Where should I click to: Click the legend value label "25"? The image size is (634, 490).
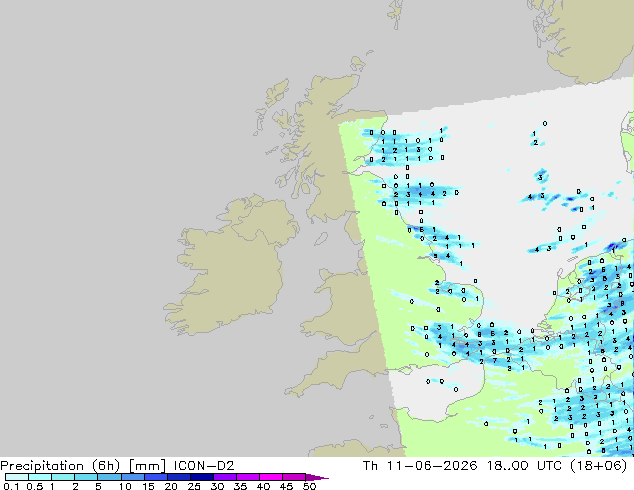194,486
